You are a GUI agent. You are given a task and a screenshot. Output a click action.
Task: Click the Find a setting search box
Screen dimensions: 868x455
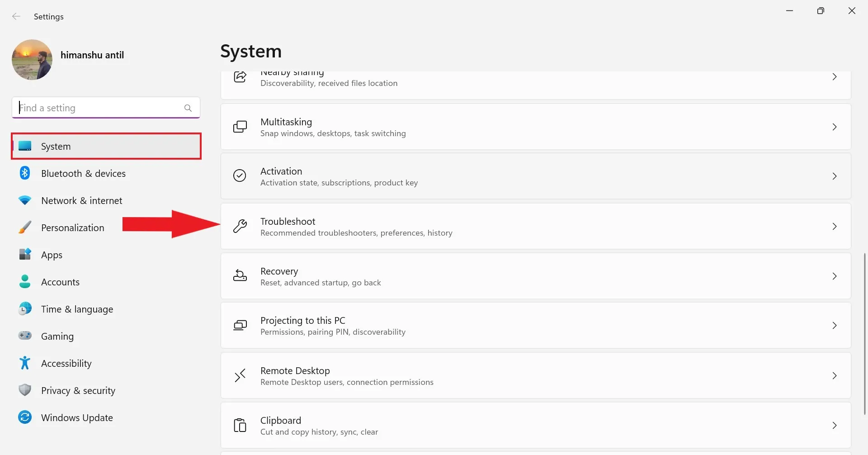click(x=99, y=108)
